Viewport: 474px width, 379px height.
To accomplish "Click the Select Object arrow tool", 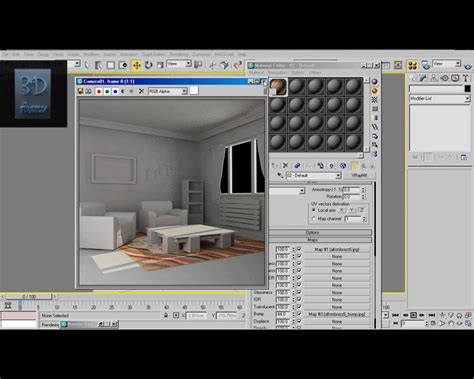I will click(x=87, y=65).
